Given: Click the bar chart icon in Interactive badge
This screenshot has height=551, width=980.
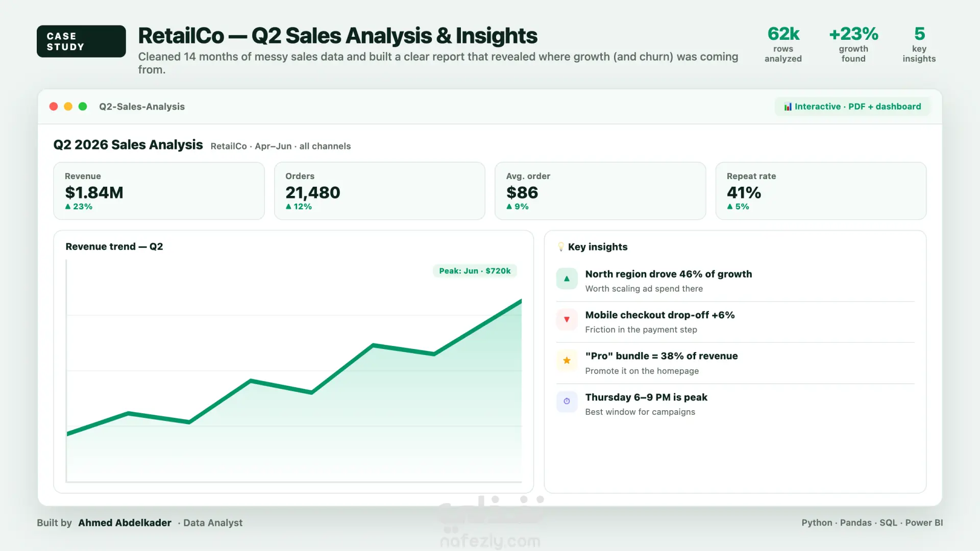Looking at the screenshot, I should coord(788,107).
